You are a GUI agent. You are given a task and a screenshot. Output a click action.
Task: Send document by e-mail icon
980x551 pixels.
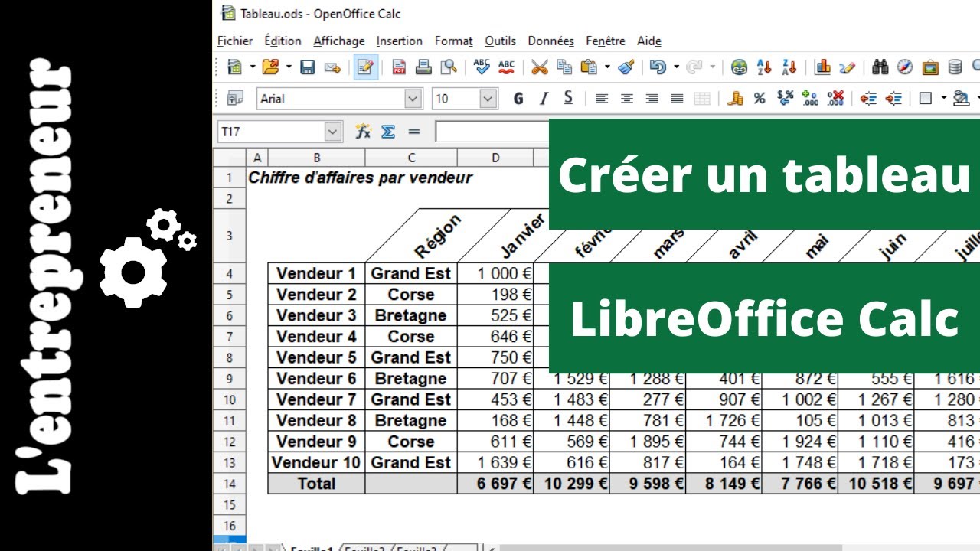click(332, 67)
